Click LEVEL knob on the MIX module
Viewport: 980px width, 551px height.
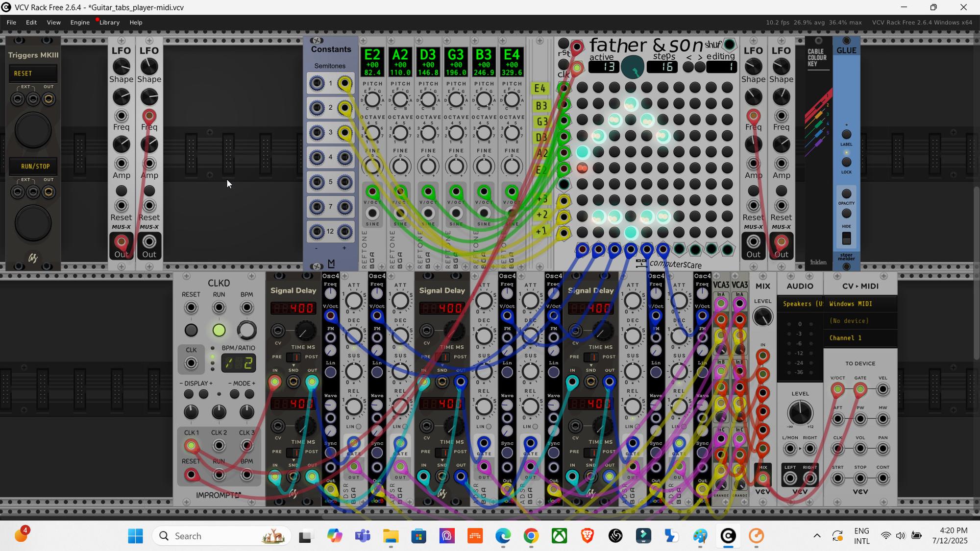(762, 317)
